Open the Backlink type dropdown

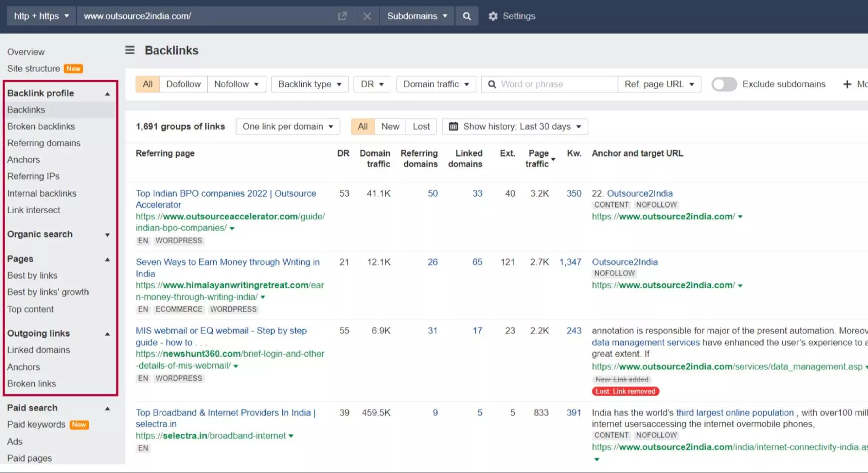[310, 84]
